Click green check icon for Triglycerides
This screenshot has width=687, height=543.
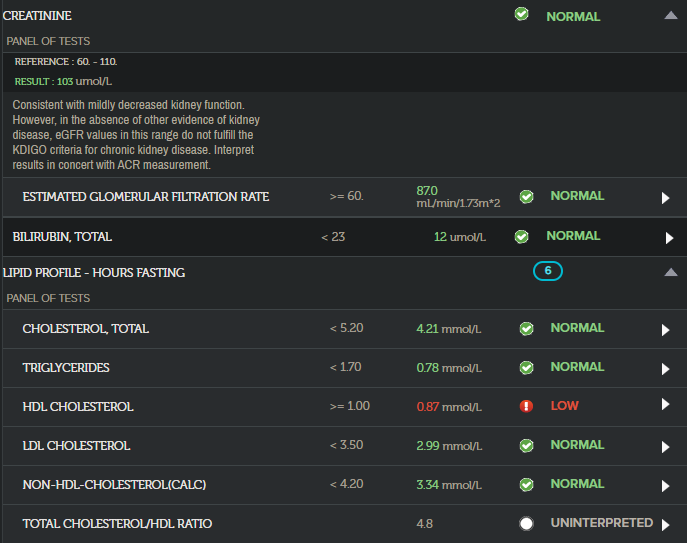point(526,367)
